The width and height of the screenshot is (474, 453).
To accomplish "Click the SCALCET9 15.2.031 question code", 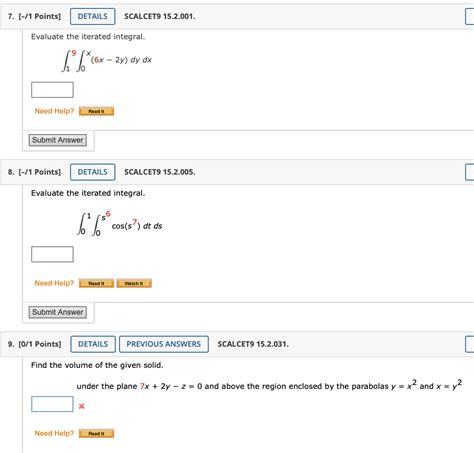I will click(x=253, y=344).
